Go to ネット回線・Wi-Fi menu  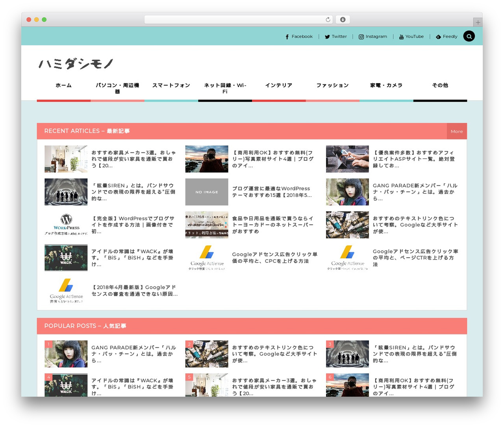click(225, 88)
